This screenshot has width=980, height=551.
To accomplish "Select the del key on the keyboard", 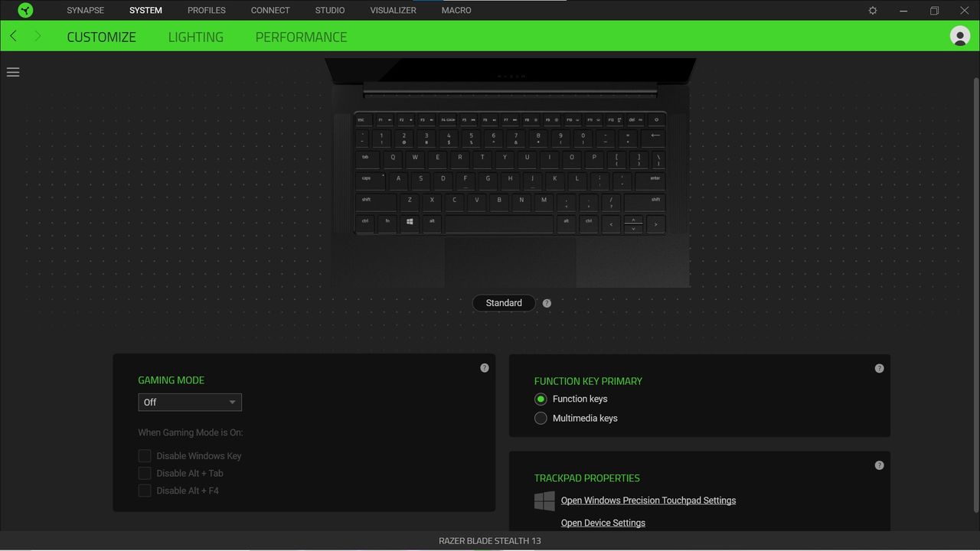I will coord(635,120).
